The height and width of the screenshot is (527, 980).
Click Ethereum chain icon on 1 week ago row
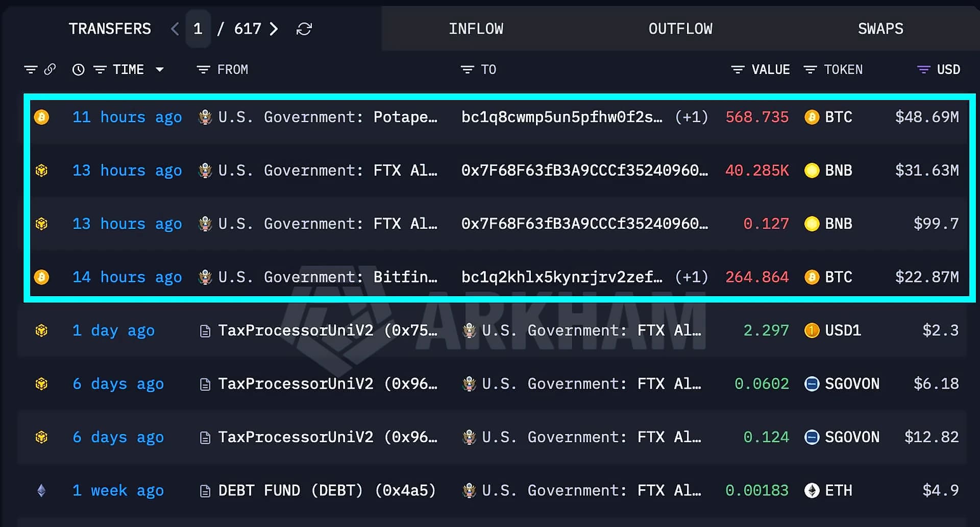(x=42, y=490)
